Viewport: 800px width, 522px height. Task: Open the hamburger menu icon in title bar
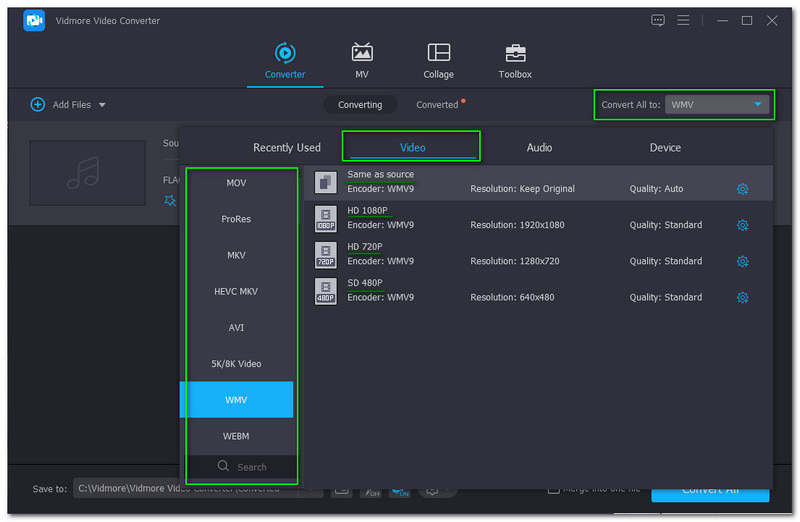click(x=683, y=20)
